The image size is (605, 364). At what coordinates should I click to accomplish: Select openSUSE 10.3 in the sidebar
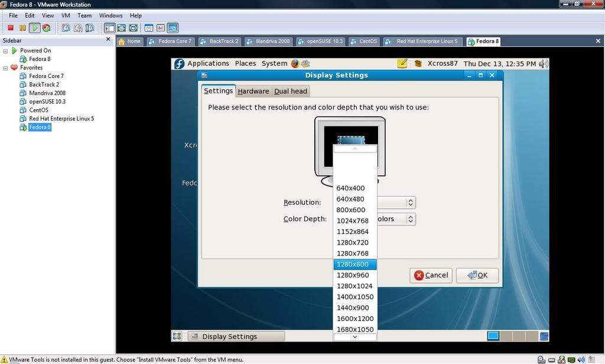click(47, 102)
